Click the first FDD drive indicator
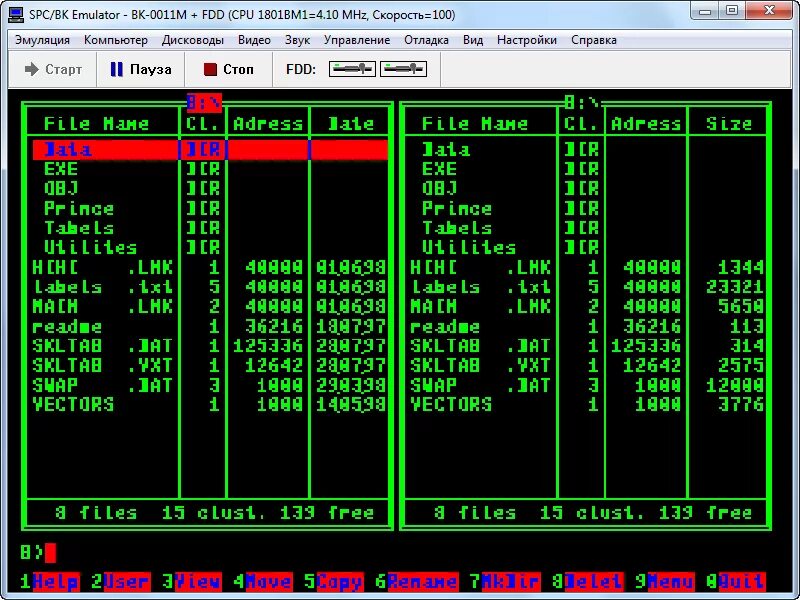Viewport: 800px width, 600px height. click(352, 69)
